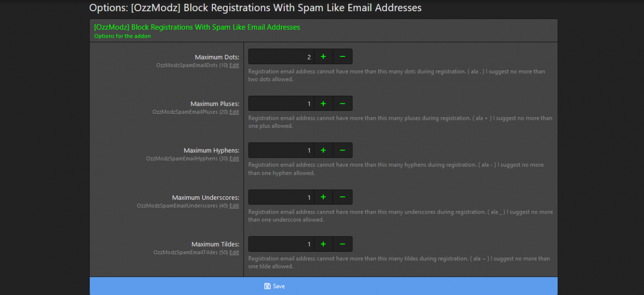
Task: Focus the Maximum Tildes number field
Action: point(281,244)
